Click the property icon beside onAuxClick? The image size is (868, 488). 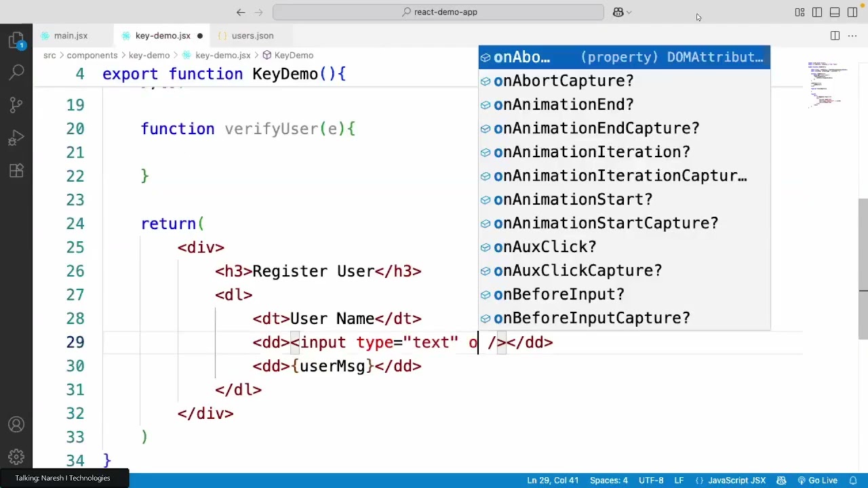(486, 247)
